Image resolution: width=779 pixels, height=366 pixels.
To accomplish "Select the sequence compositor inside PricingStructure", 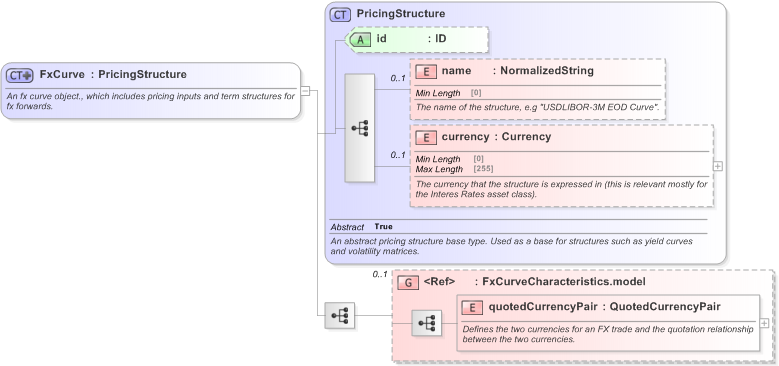I will (x=360, y=128).
